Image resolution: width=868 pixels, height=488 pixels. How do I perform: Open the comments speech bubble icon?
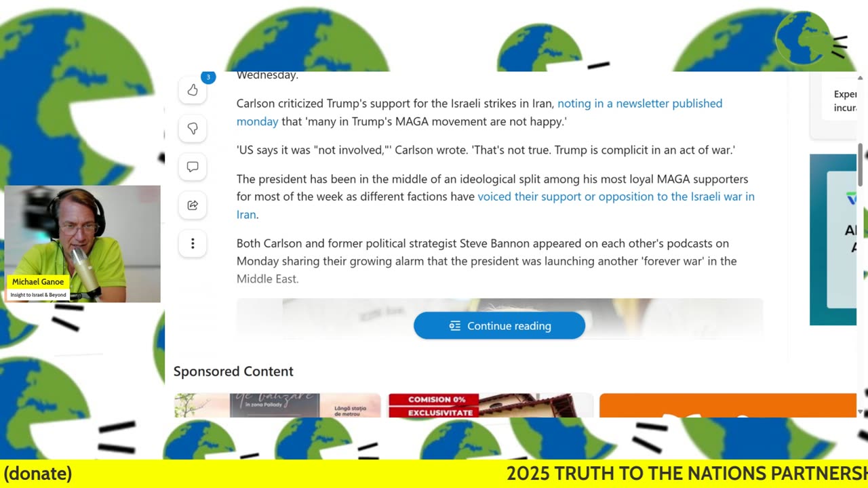pos(193,167)
